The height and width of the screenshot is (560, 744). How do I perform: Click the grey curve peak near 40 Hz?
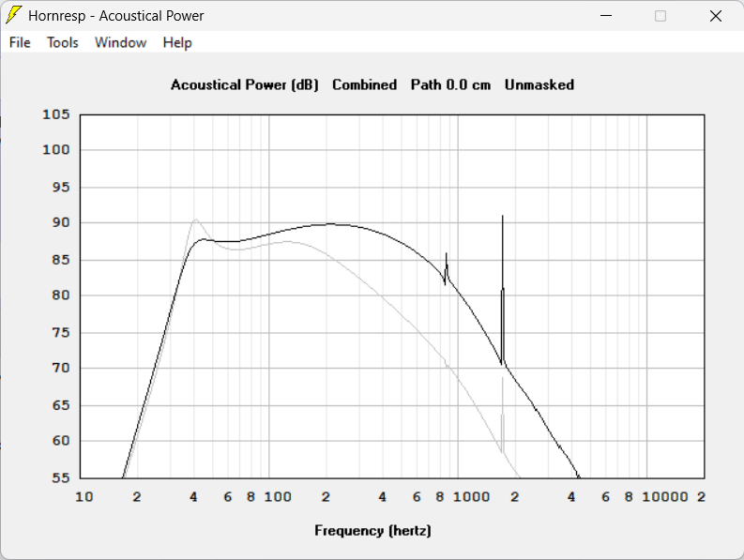pos(195,219)
